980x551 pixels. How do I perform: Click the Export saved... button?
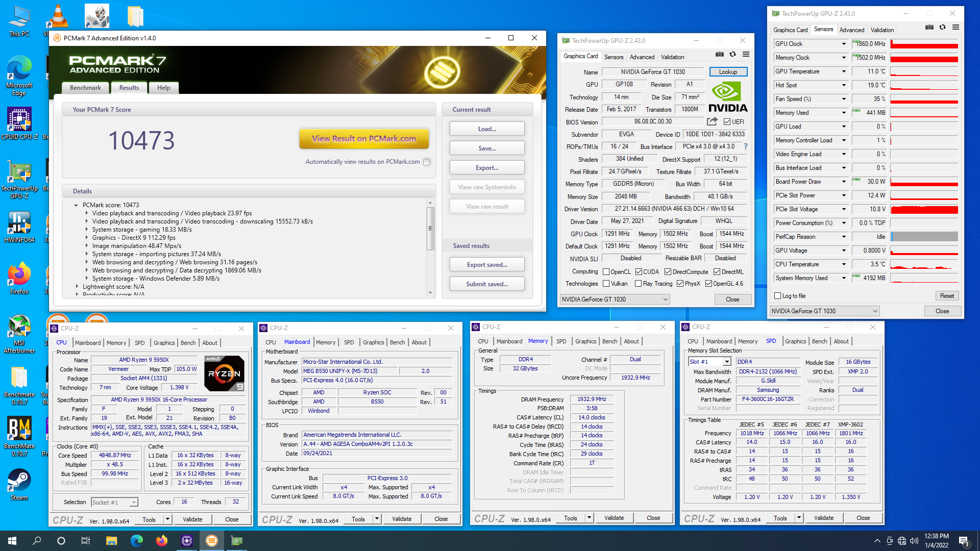(x=487, y=265)
